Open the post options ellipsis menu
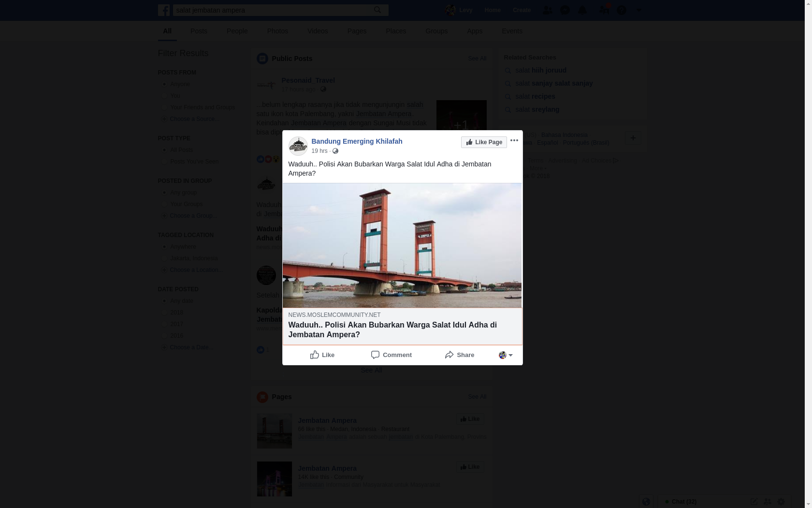Image resolution: width=812 pixels, height=508 pixels. pos(514,141)
